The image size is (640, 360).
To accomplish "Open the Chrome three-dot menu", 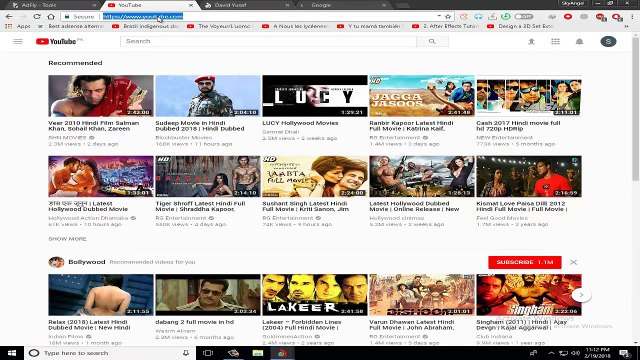I will pyautogui.click(x=632, y=16).
